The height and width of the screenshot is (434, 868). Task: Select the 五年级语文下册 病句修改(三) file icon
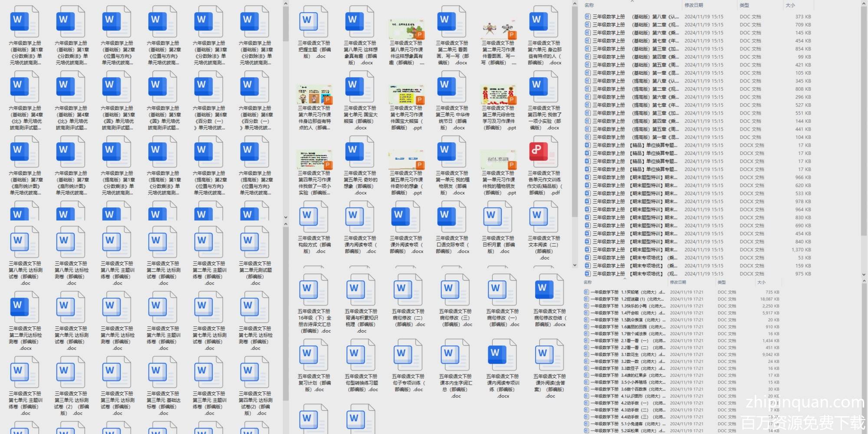[x=455, y=290]
